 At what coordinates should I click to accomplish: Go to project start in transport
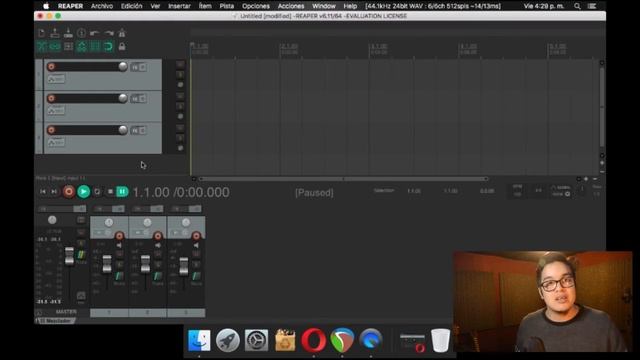(x=43, y=191)
